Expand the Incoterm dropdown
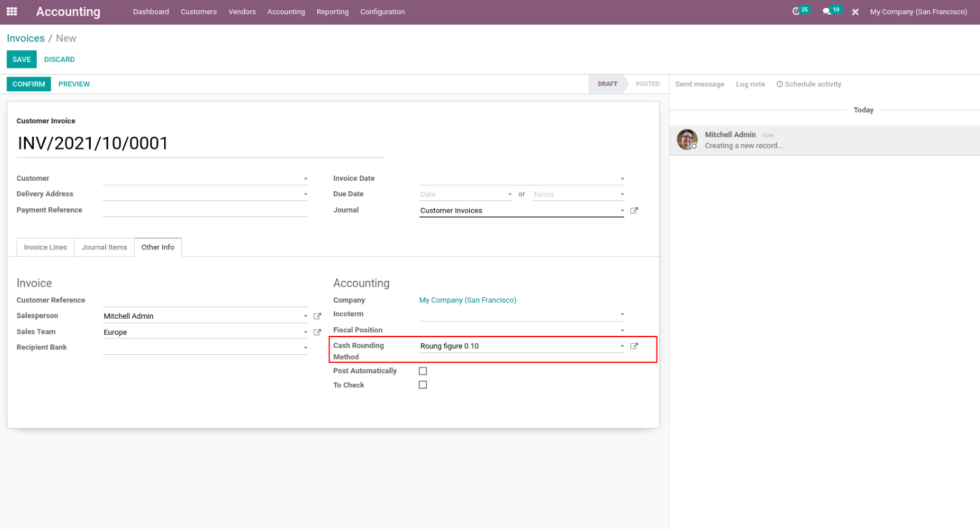Image resolution: width=980 pixels, height=529 pixels. pos(622,314)
